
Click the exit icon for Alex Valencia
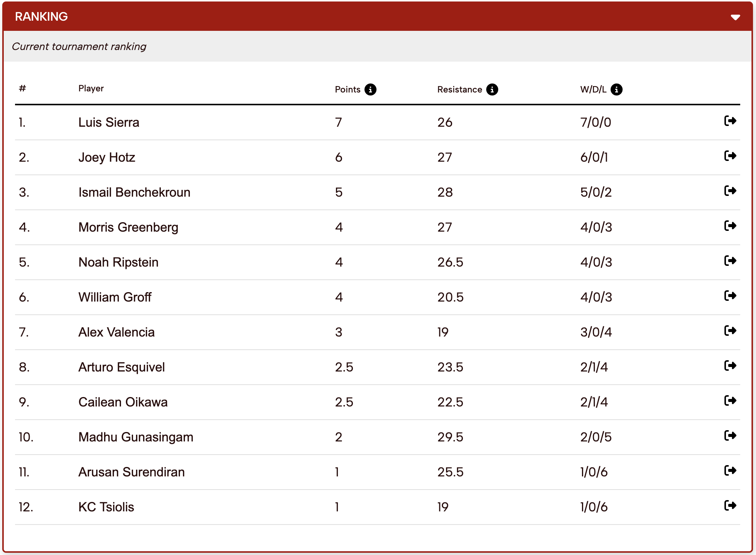click(730, 331)
